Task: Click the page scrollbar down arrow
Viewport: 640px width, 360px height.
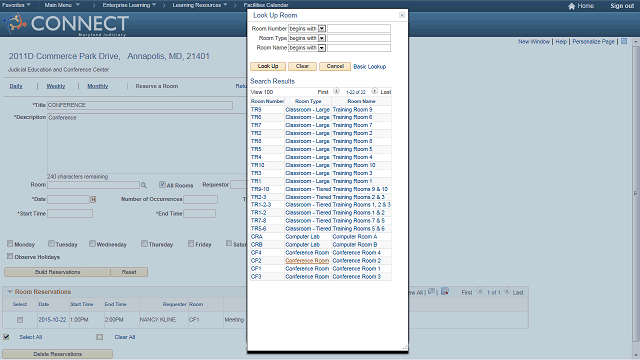Action: click(x=636, y=356)
